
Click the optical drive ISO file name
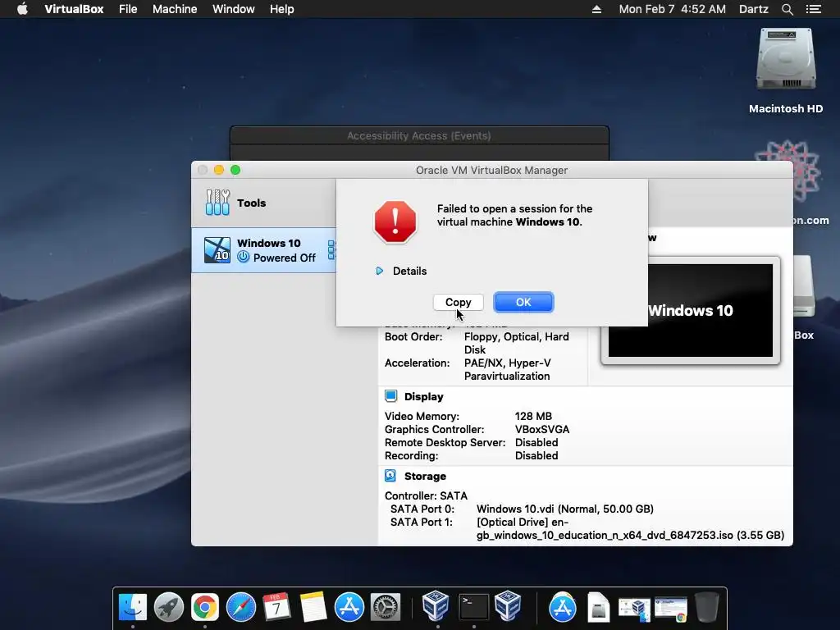coord(630,529)
